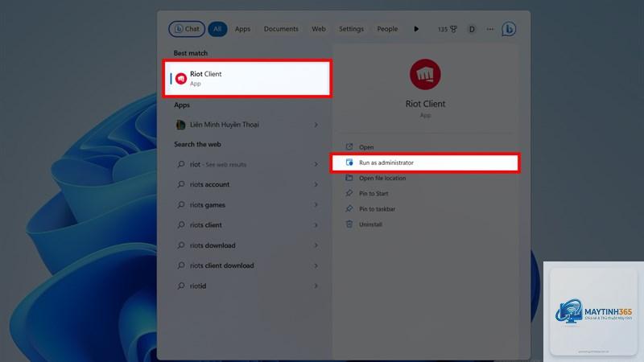The height and width of the screenshot is (362, 644).
Task: Click the Run as administrator shield icon
Action: 349,162
